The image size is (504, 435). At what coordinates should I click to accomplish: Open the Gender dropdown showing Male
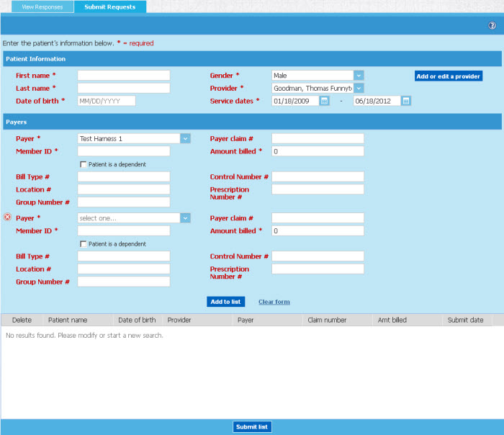pyautogui.click(x=318, y=75)
